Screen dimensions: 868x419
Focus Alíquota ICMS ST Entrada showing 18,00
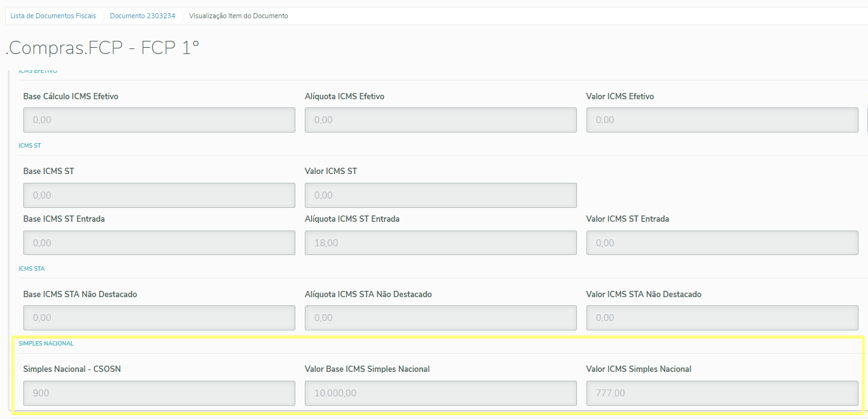coord(441,243)
